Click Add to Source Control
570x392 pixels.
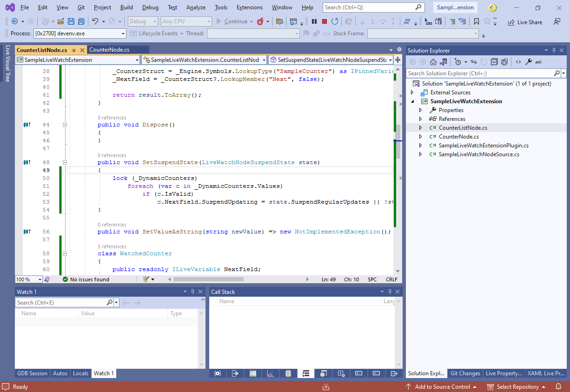click(x=441, y=387)
